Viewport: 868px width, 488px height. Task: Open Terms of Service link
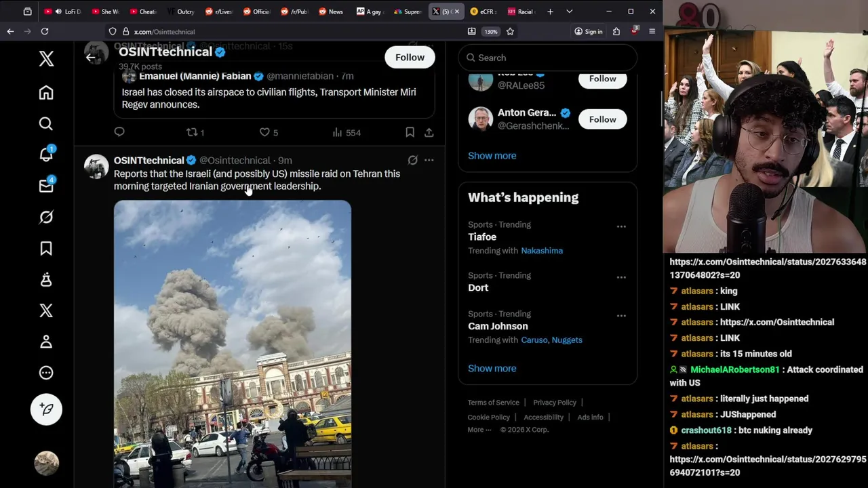[493, 403]
